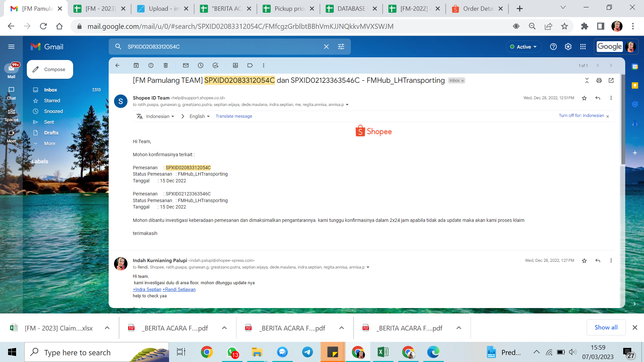Click the Compose button
Screen dimensions: 644x362
point(50,69)
